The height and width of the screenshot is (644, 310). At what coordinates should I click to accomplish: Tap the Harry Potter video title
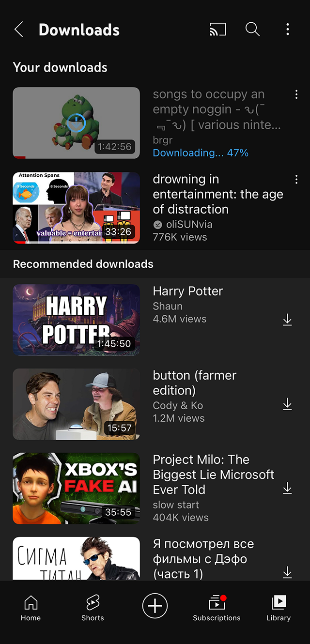(x=188, y=291)
